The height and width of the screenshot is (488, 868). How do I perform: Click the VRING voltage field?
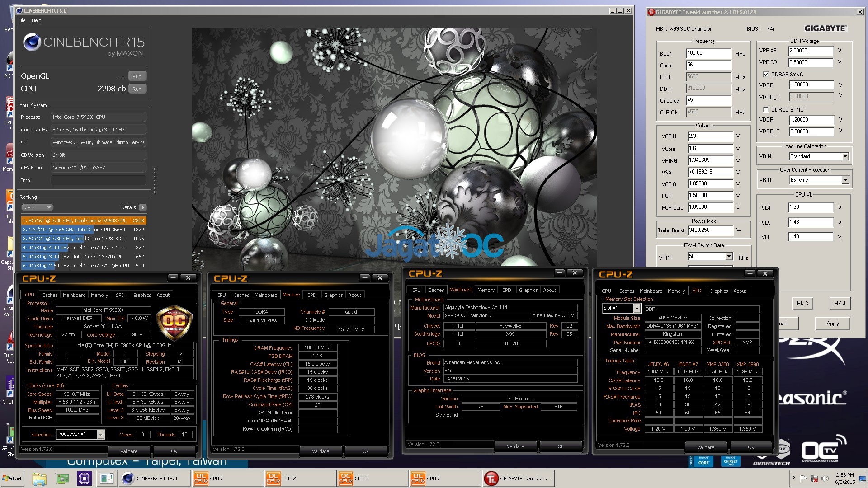point(710,160)
